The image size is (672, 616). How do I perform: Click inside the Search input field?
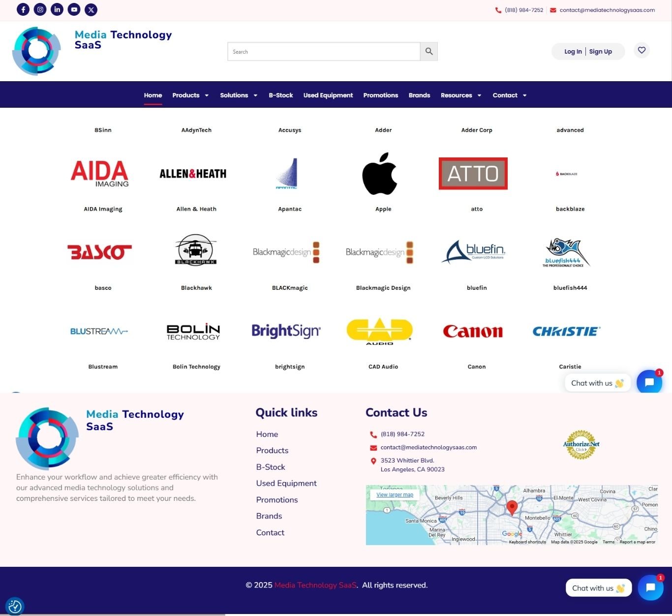[x=324, y=51]
